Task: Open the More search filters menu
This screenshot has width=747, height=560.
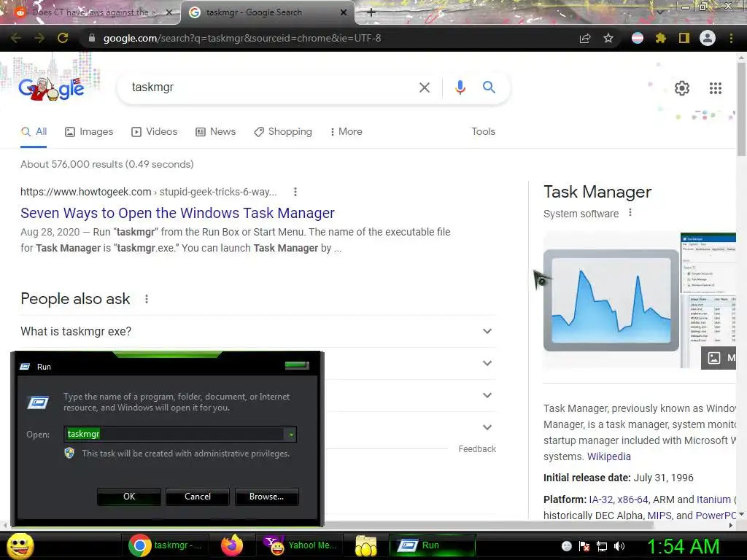Action: click(347, 131)
